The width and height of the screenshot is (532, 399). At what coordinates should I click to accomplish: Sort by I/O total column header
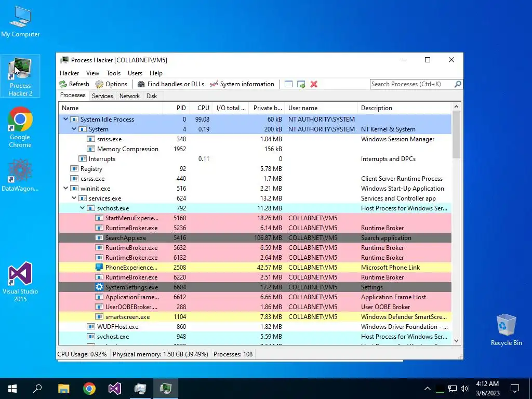(x=231, y=108)
